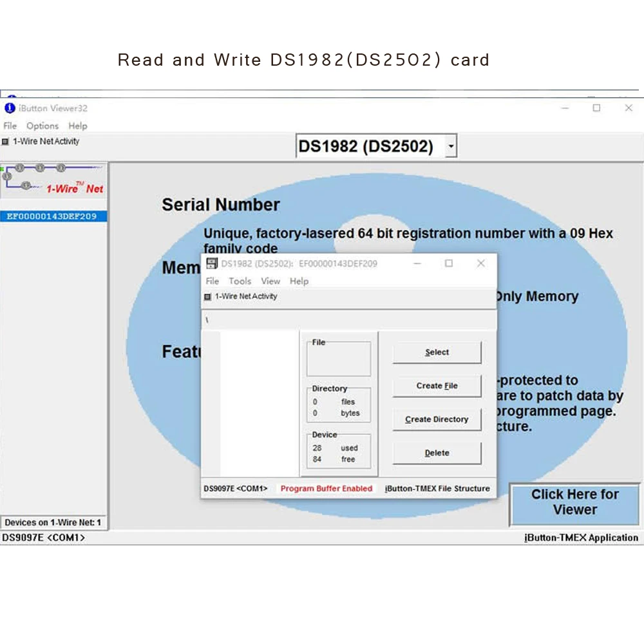The height and width of the screenshot is (644, 644).
Task: Click Program Buffer Enabled status text
Action: (327, 488)
